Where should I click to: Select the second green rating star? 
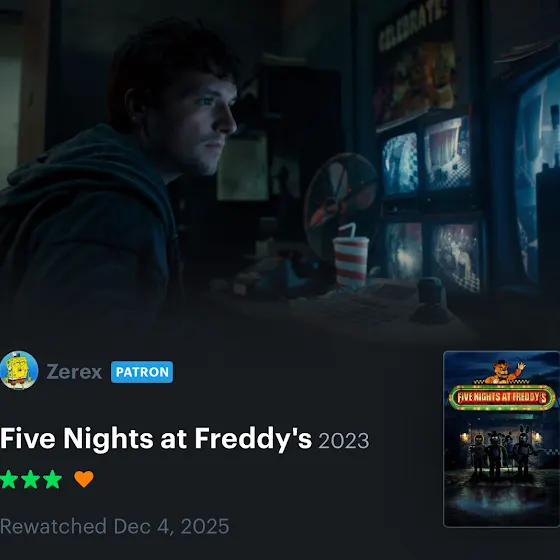click(x=31, y=479)
